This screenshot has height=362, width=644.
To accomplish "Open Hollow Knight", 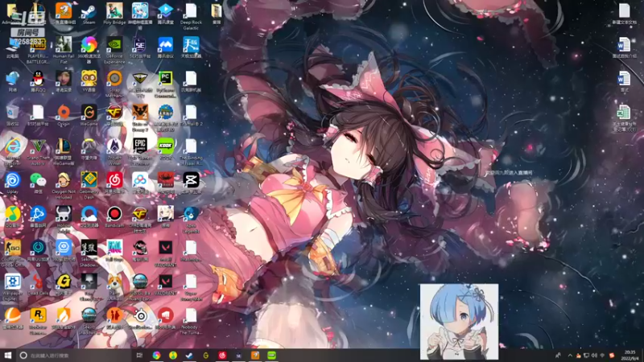I will [64, 219].
